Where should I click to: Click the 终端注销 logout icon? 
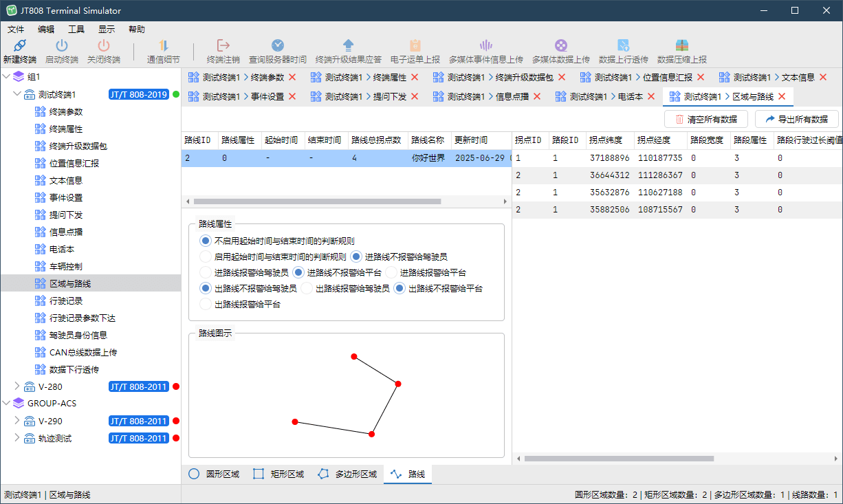coord(223,46)
